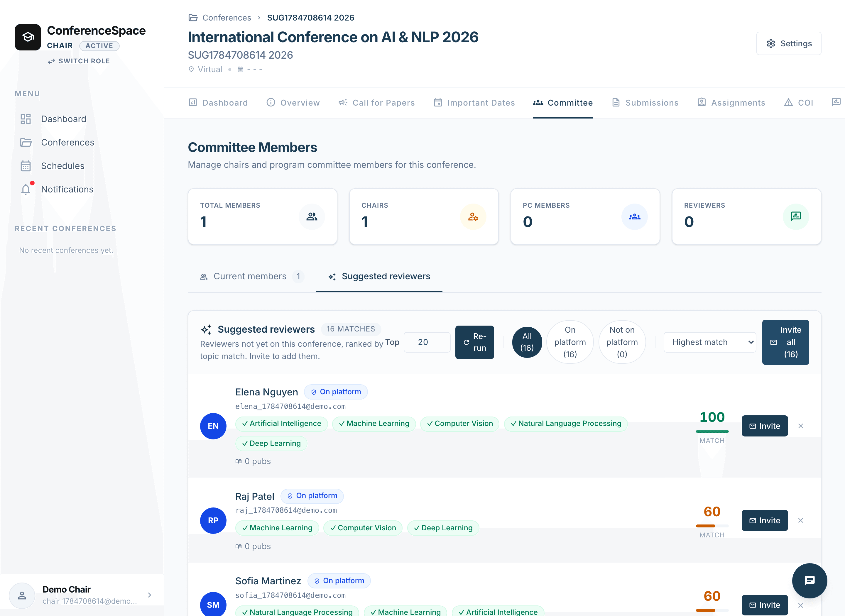Image resolution: width=845 pixels, height=616 pixels.
Task: Click the Assignments tab badge icon
Action: [x=702, y=103]
